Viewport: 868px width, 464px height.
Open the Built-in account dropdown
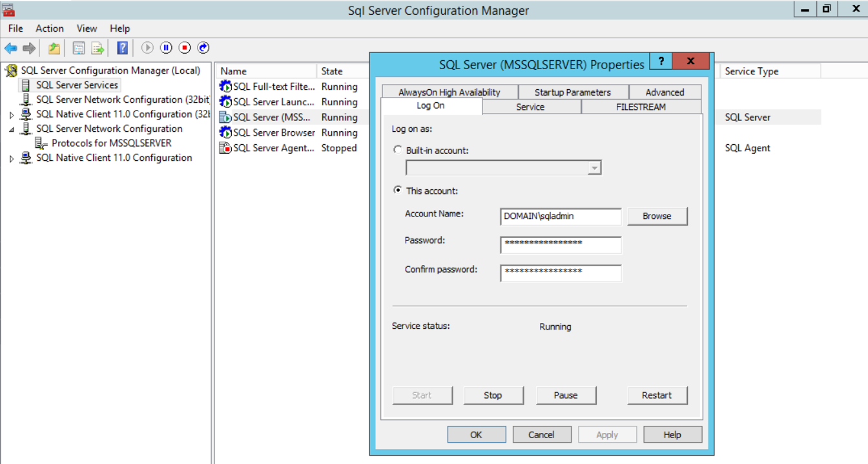[594, 168]
